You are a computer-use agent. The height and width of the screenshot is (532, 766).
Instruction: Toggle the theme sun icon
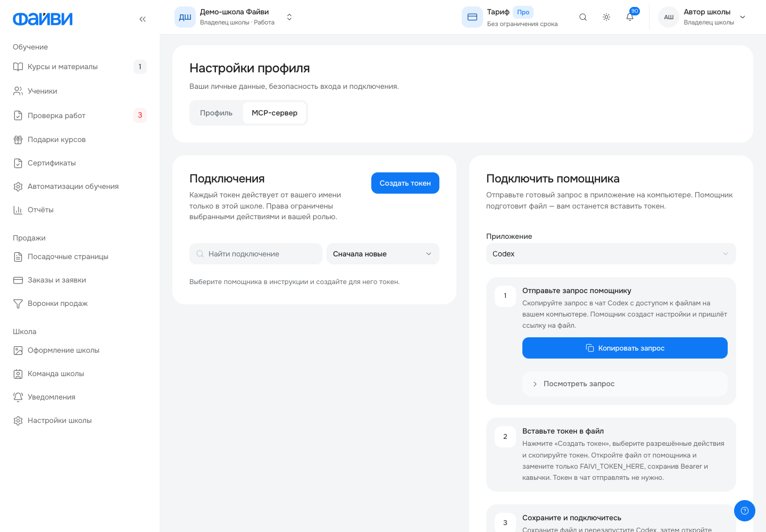click(606, 17)
